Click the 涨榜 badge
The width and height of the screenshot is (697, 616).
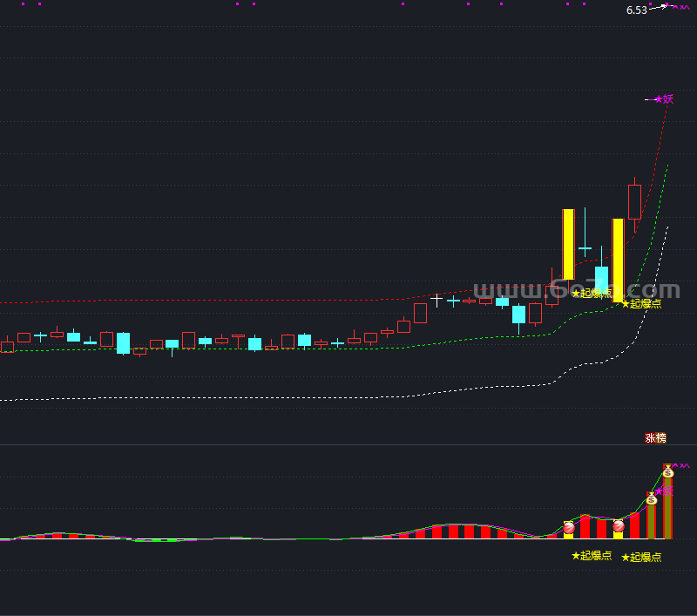pos(656,437)
